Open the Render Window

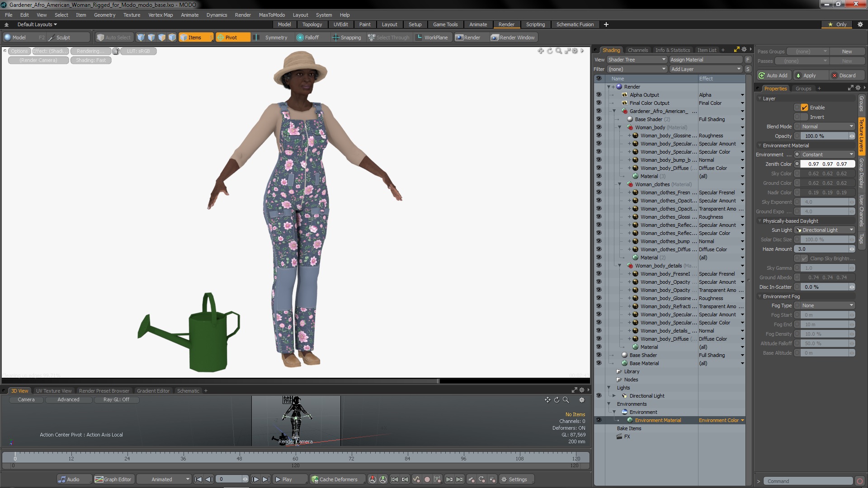(x=513, y=38)
